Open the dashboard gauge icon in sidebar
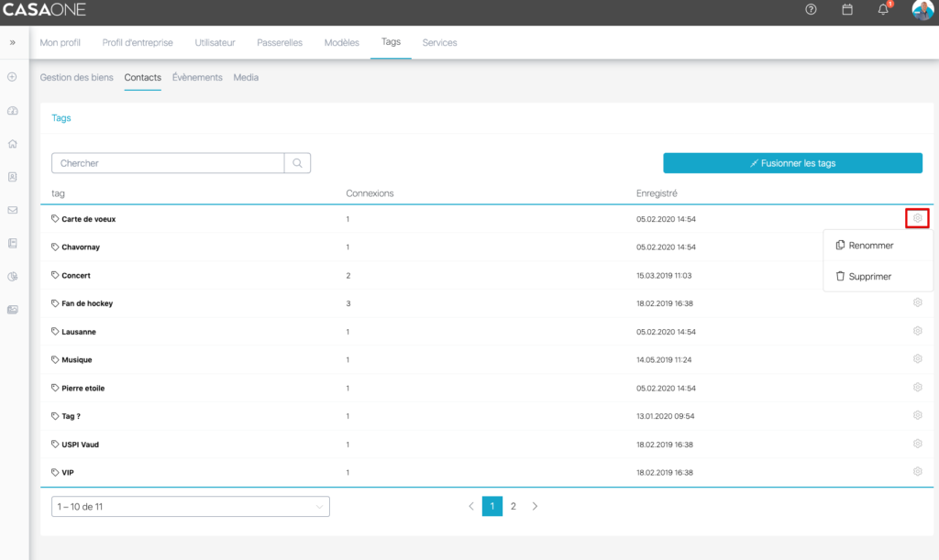The image size is (939, 560). tap(13, 110)
